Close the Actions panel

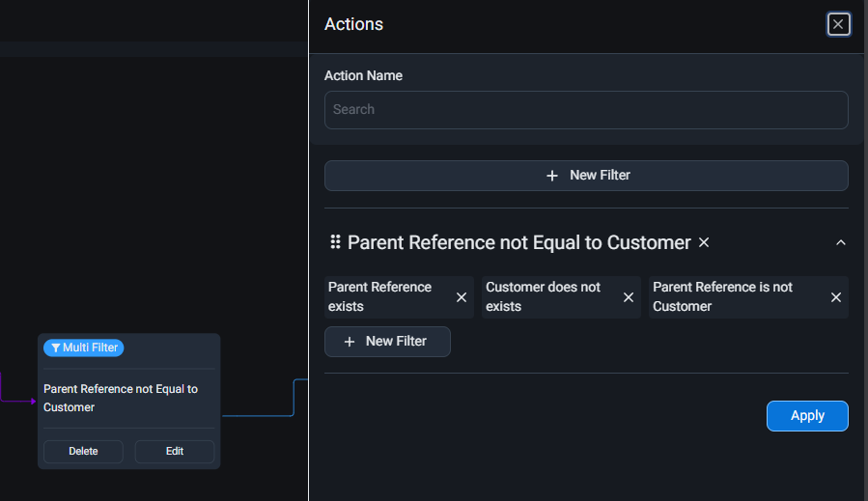click(x=838, y=24)
